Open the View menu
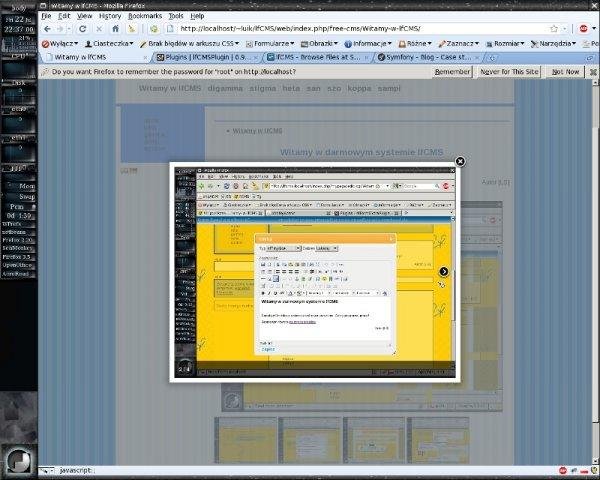Screen dimensions: 600x480 pos(84,16)
